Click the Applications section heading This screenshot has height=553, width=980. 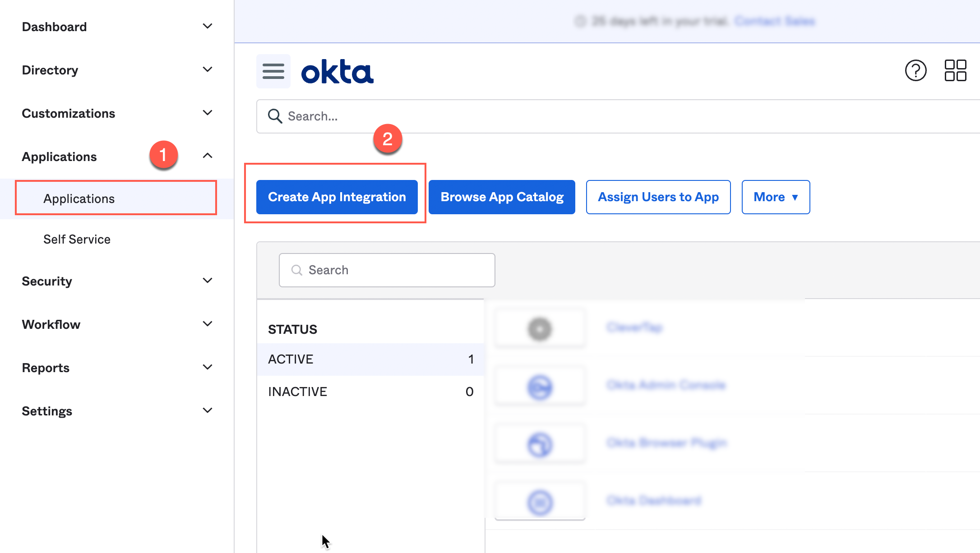59,157
